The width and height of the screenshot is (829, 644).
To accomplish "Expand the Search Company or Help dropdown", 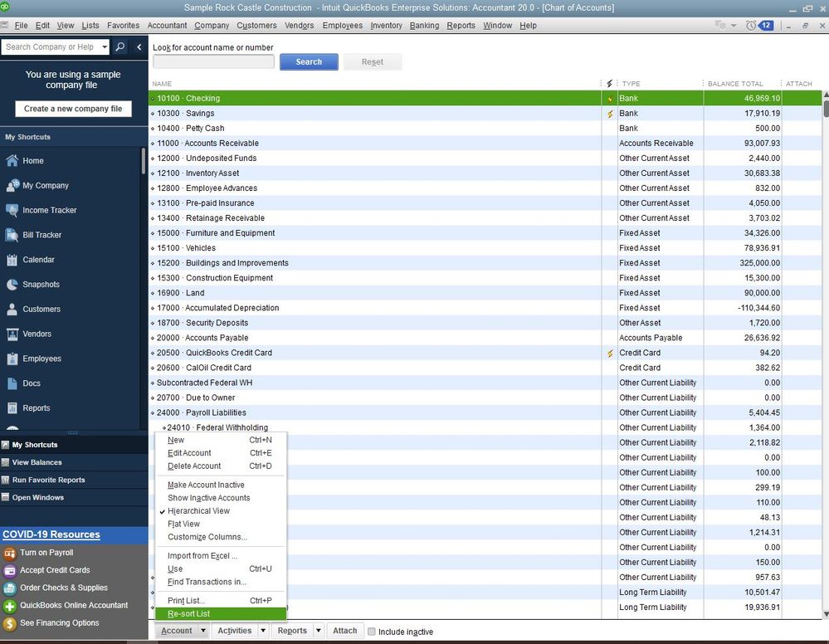I will [x=105, y=47].
